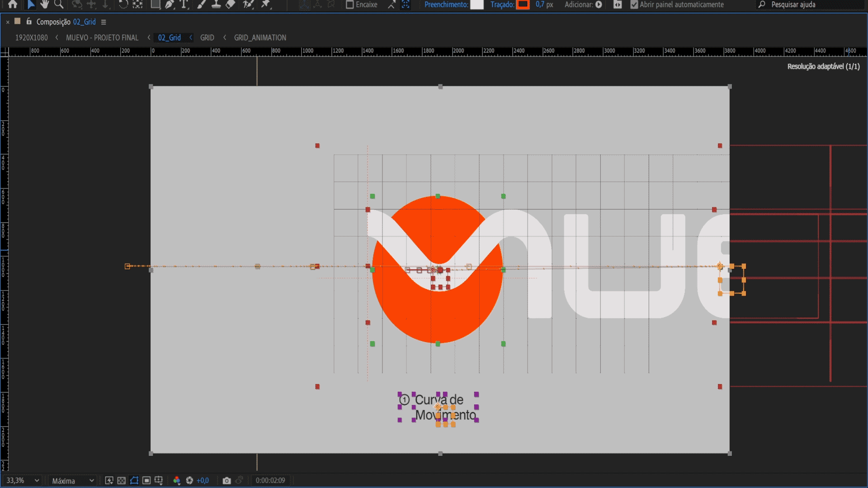Viewport: 868px width, 488px height.
Task: Open the show channel color icon
Action: coord(177,480)
